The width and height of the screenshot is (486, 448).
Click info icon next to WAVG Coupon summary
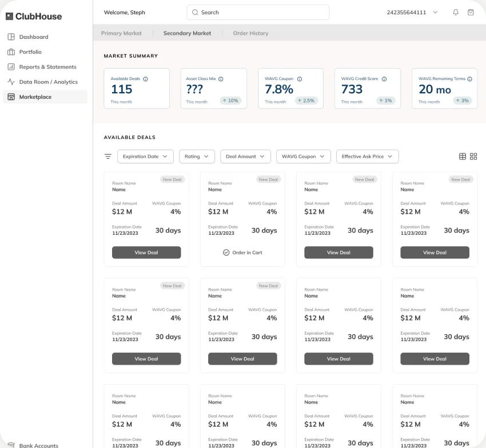click(300, 79)
